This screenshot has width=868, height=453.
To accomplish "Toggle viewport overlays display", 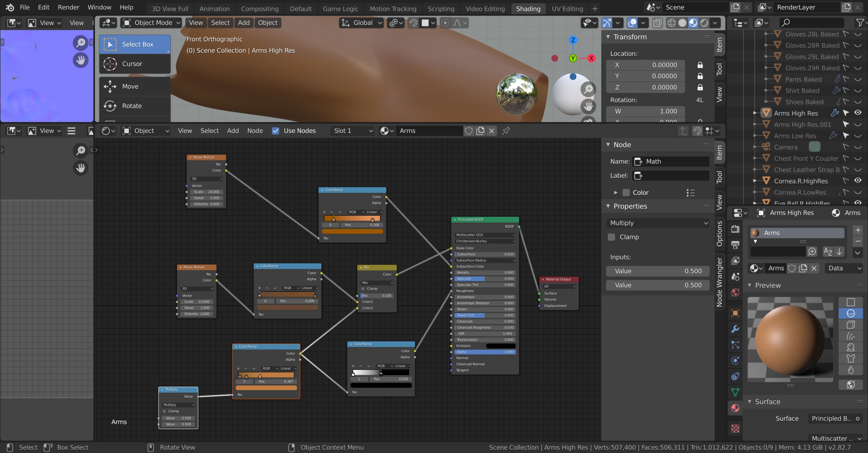I will click(632, 23).
